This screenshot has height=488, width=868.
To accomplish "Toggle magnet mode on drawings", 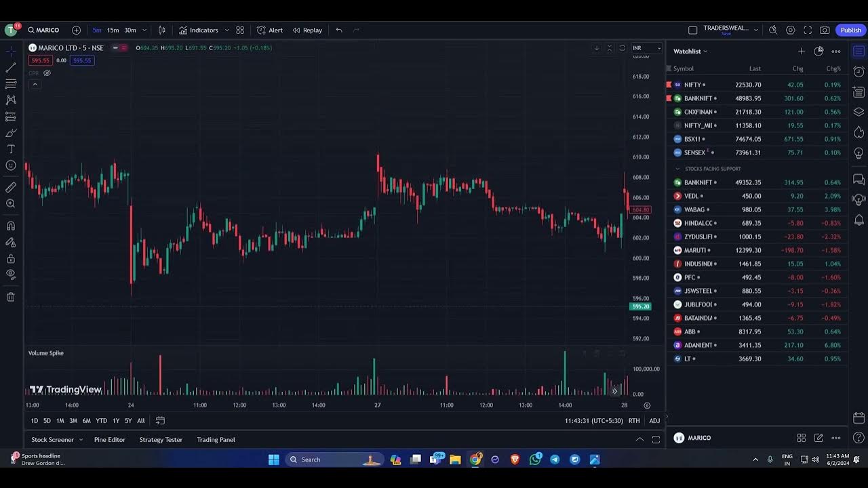I will [11, 226].
